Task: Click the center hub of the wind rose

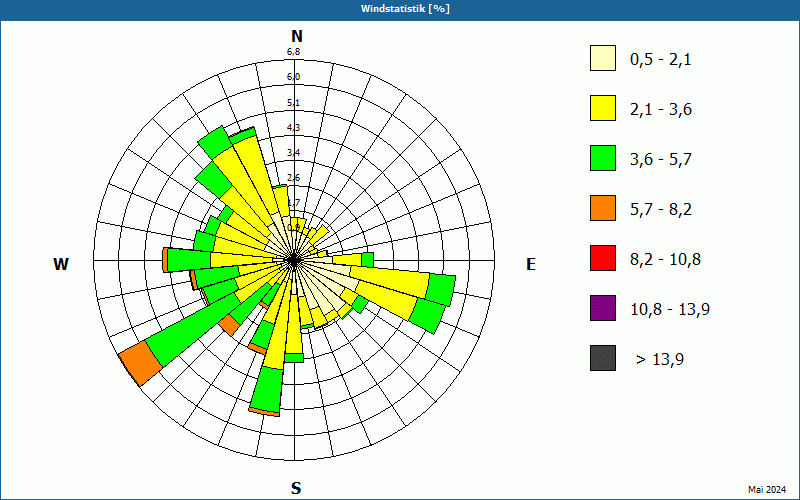Action: pyautogui.click(x=293, y=260)
